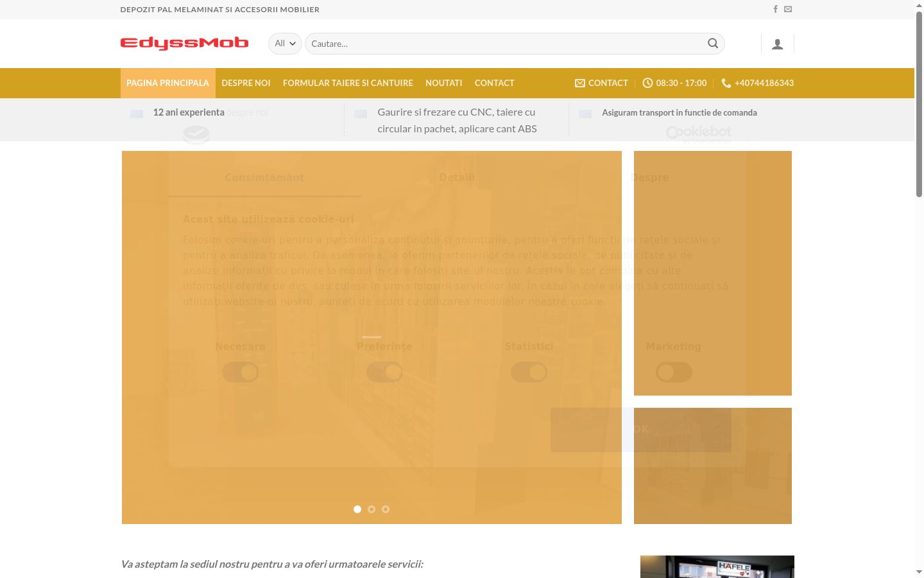Click the Cautare search field
Screen dimensions: 924x578
[x=504, y=44]
